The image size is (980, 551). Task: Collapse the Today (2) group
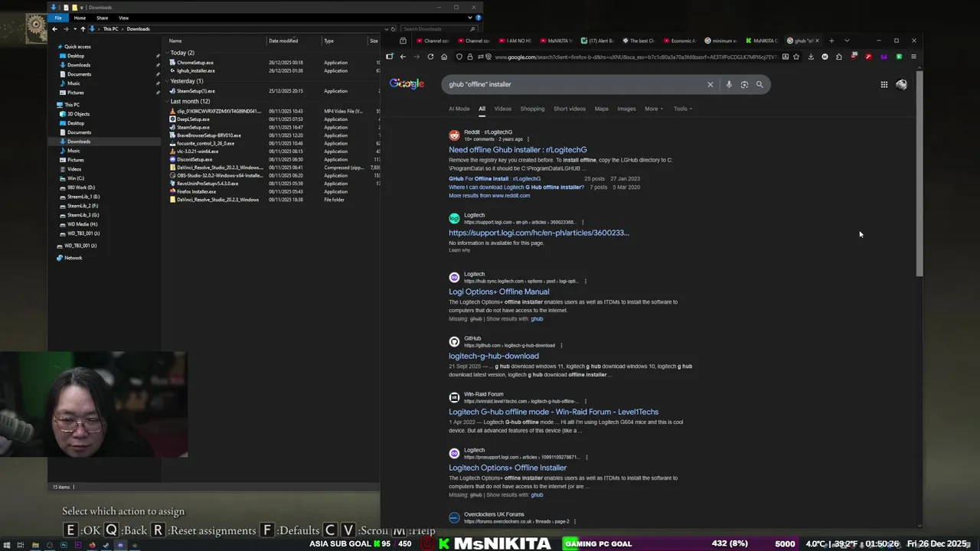point(167,53)
